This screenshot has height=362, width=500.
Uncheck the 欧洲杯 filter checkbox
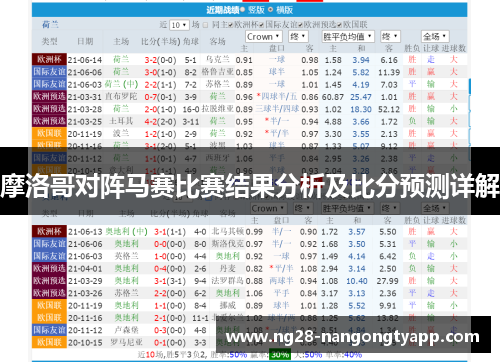tap(230, 25)
